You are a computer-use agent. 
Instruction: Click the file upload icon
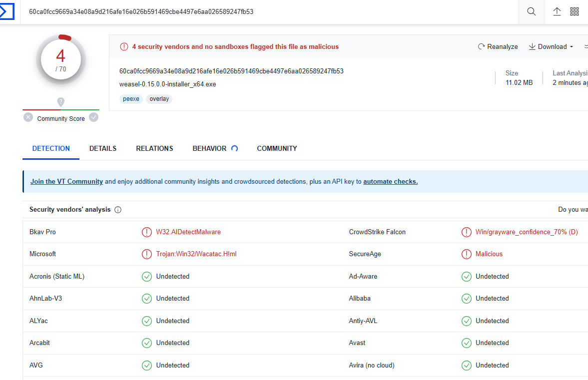click(x=557, y=11)
